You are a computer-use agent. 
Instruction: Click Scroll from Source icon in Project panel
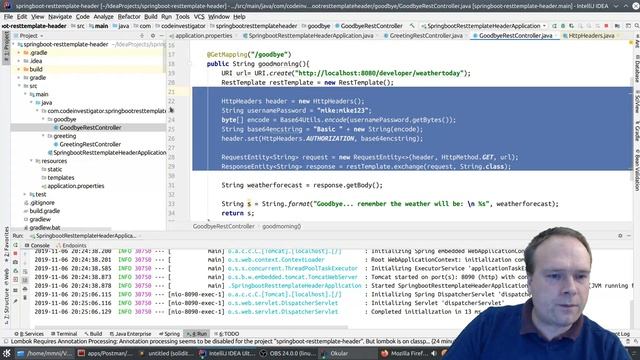(x=142, y=36)
